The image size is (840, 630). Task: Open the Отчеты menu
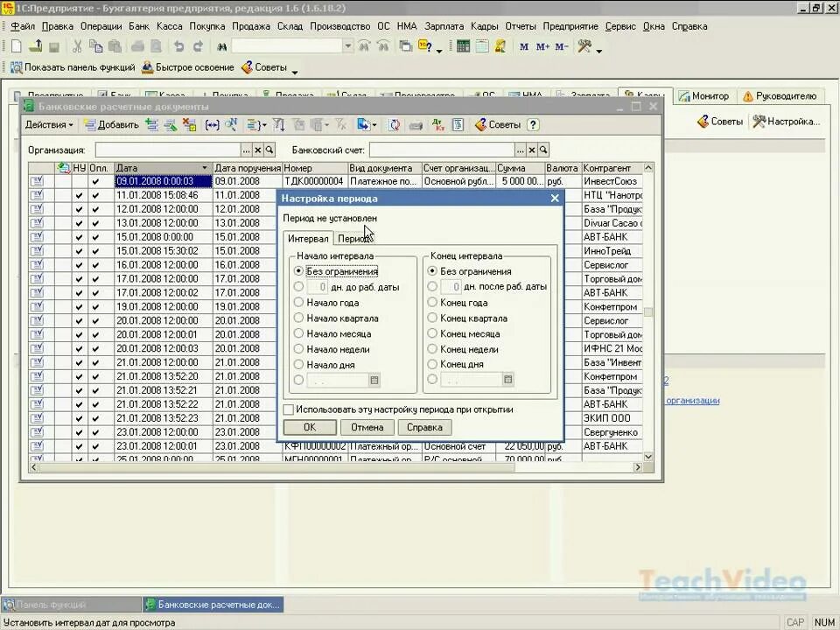tap(520, 26)
